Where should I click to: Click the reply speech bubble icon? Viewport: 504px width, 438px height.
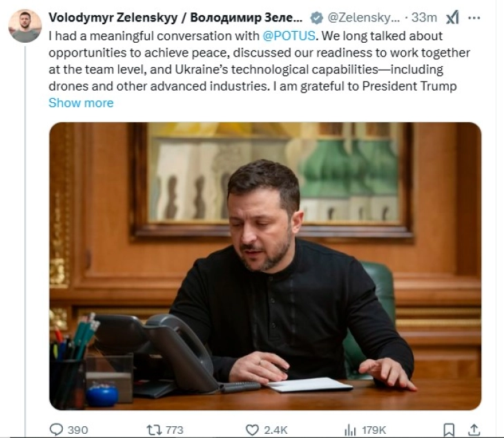57,430
